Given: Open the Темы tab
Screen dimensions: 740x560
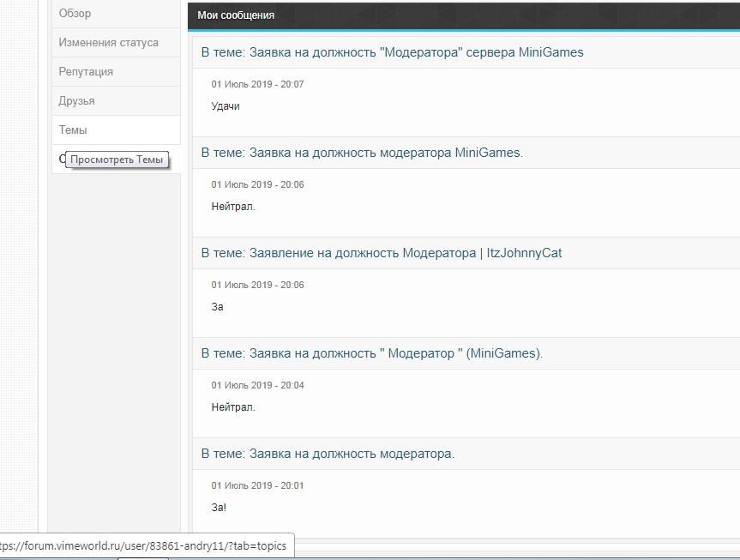Looking at the screenshot, I should (x=116, y=129).
